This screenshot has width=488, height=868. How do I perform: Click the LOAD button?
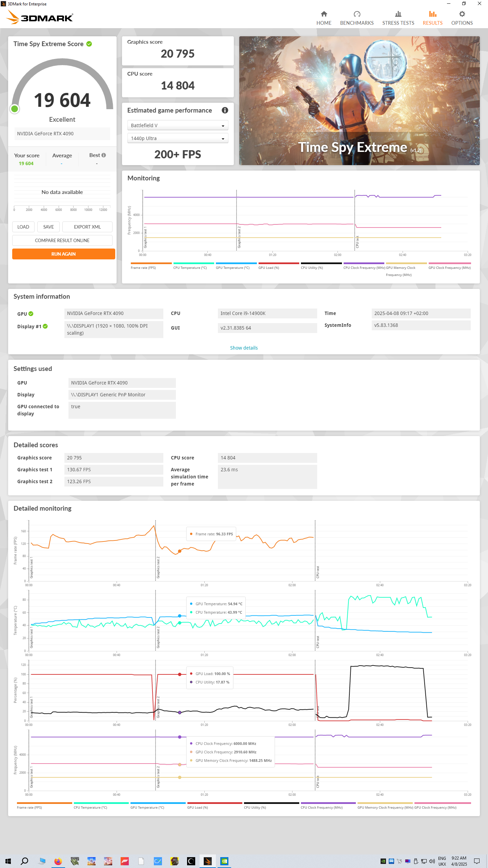click(x=23, y=227)
